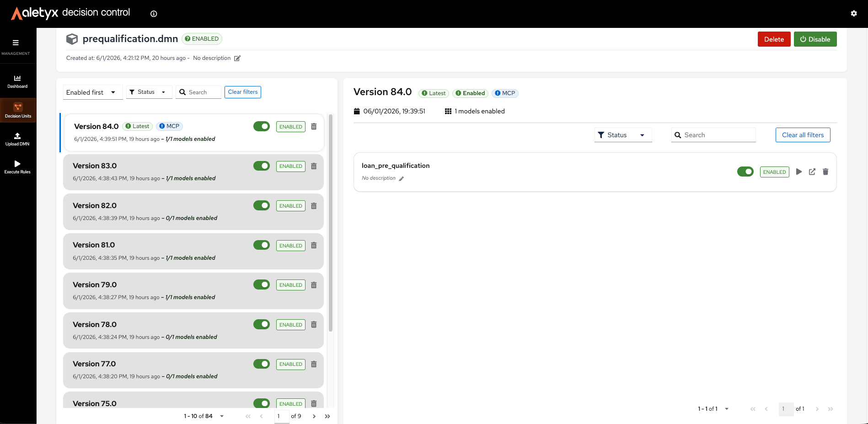Delete Version 79.0 with trash icon
868x424 pixels.
coord(314,285)
